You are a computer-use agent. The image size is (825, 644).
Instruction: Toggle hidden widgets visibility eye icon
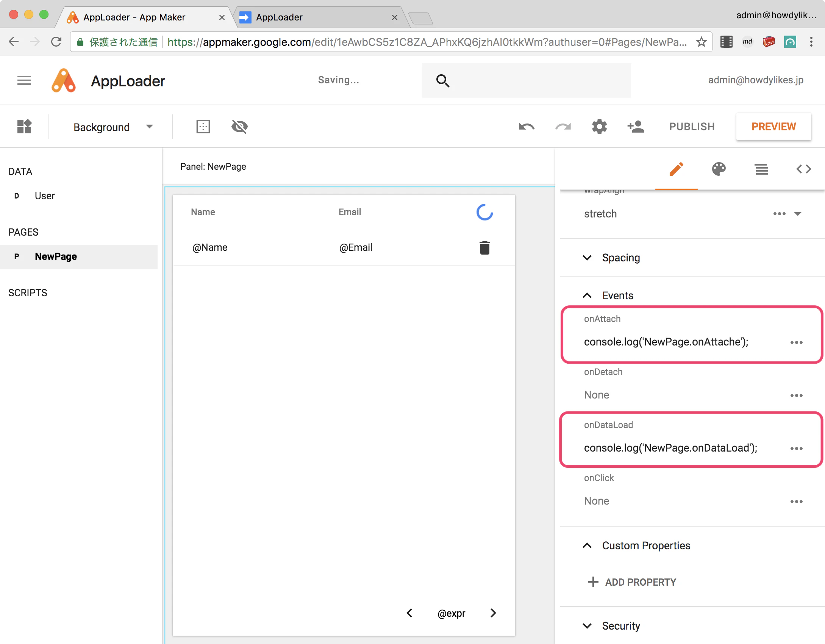(x=239, y=127)
